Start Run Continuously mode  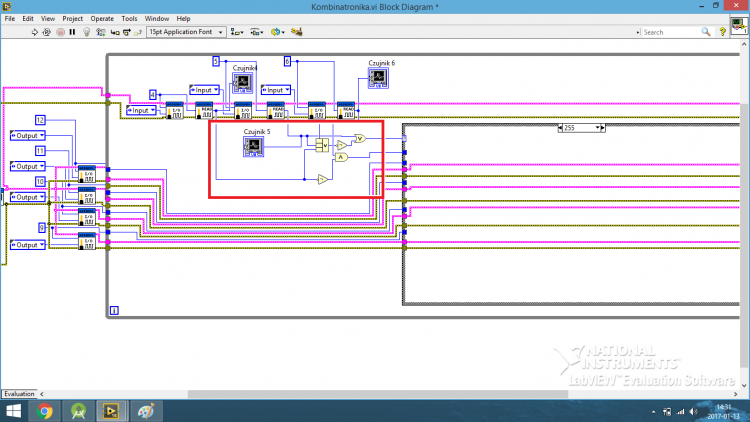pyautogui.click(x=47, y=32)
